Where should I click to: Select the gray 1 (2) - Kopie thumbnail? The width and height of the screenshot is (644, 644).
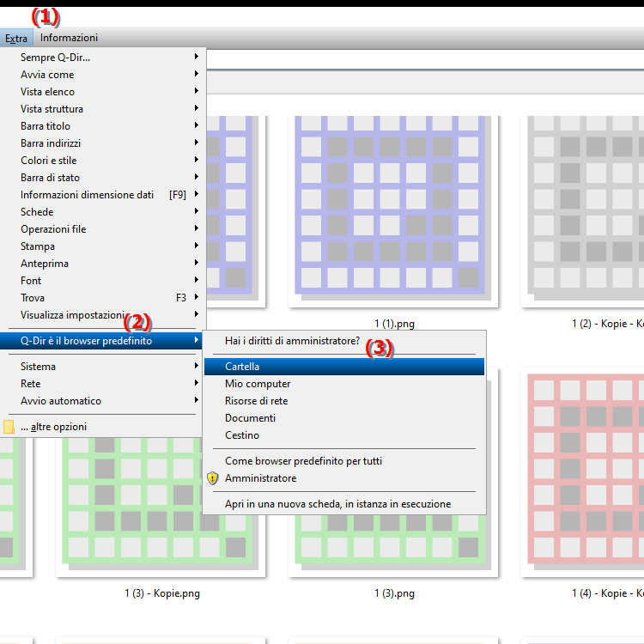coord(582,211)
